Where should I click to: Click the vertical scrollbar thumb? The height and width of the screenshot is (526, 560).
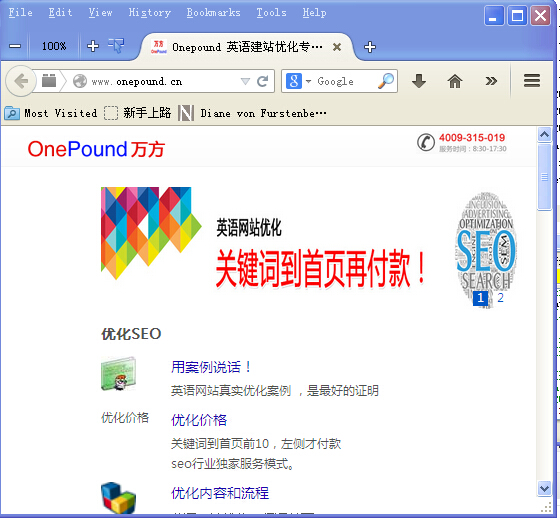click(x=544, y=177)
